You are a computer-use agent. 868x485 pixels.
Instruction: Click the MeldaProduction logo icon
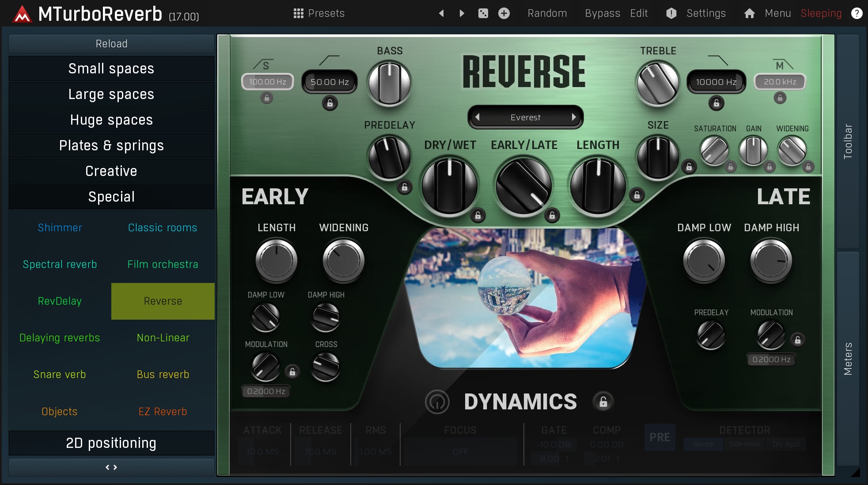coord(22,14)
